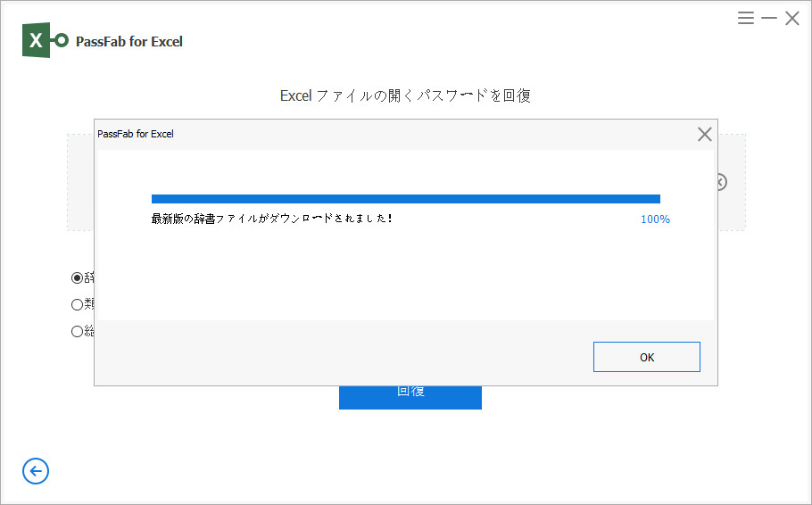Click the blue 回復 recover button
The image size is (812, 505).
pyautogui.click(x=410, y=397)
